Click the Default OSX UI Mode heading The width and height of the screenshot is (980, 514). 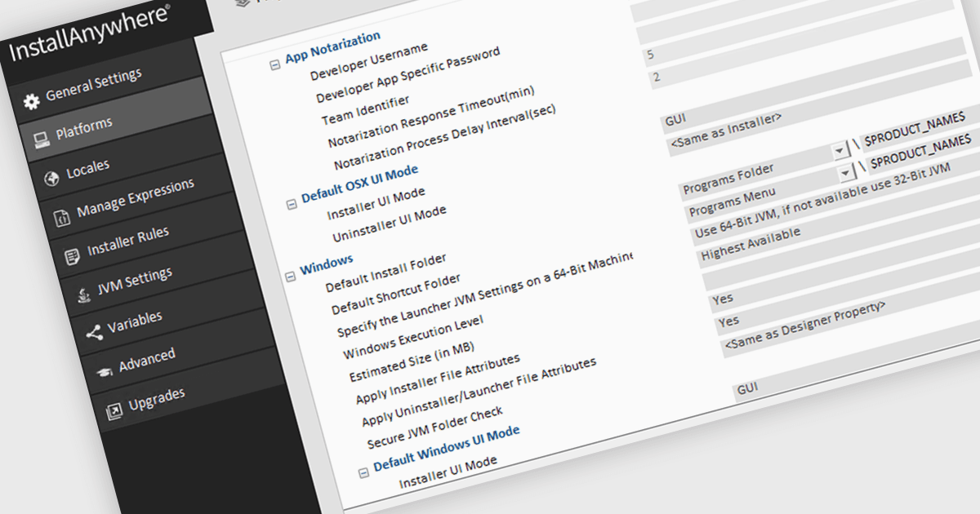coord(359,184)
